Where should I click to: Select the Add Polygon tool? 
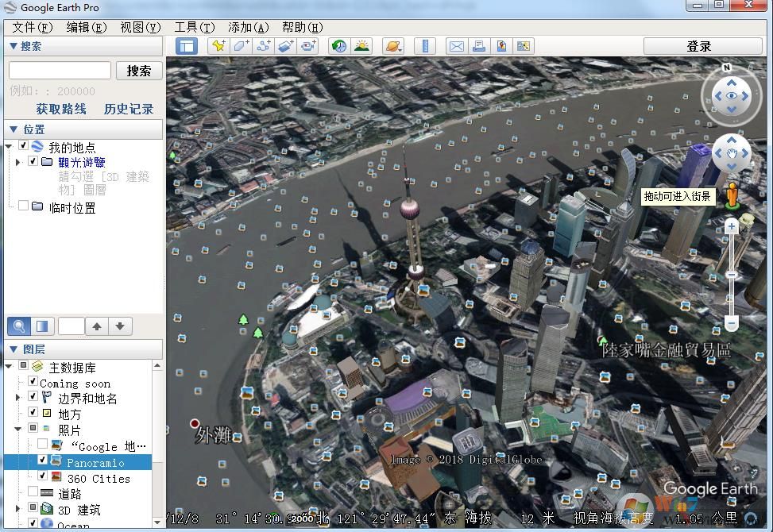click(x=242, y=46)
